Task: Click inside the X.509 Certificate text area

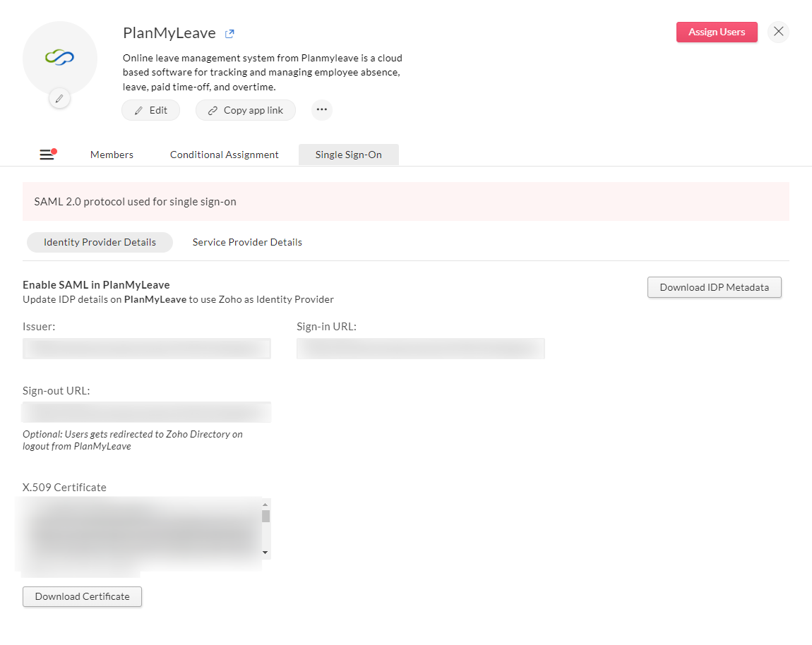Action: click(x=142, y=529)
